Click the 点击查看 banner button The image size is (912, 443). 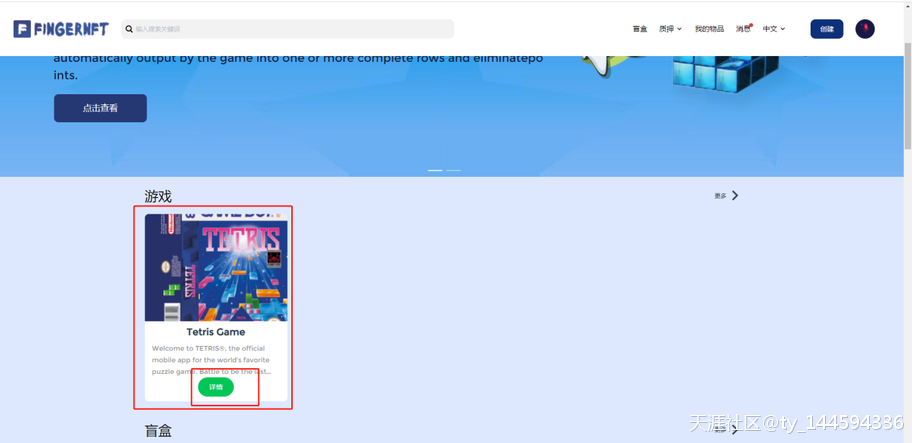point(100,108)
